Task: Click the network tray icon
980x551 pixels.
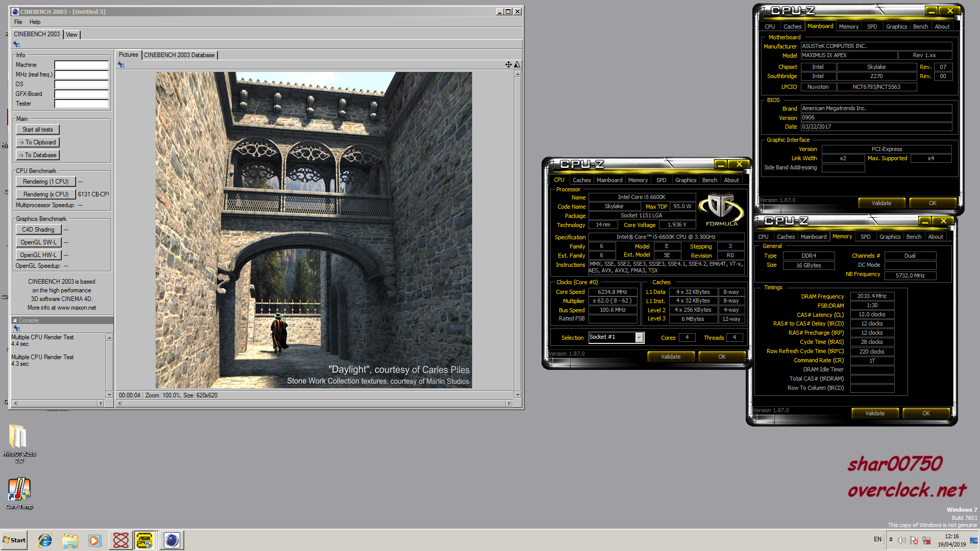Action: click(x=926, y=540)
